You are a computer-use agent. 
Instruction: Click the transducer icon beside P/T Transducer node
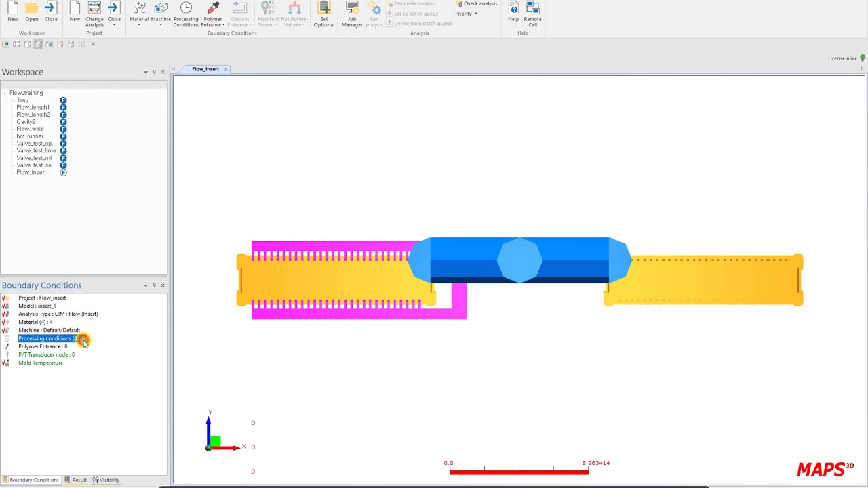tap(7, 354)
